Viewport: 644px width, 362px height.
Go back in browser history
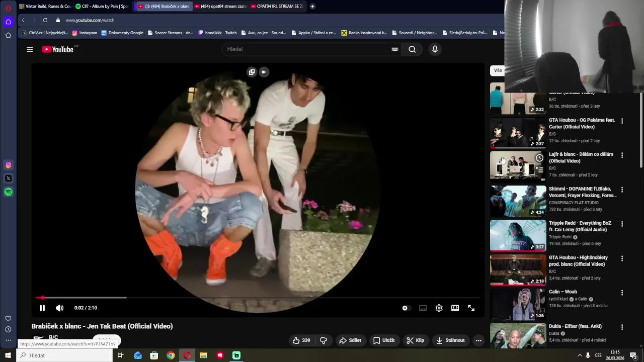[x=23, y=20]
